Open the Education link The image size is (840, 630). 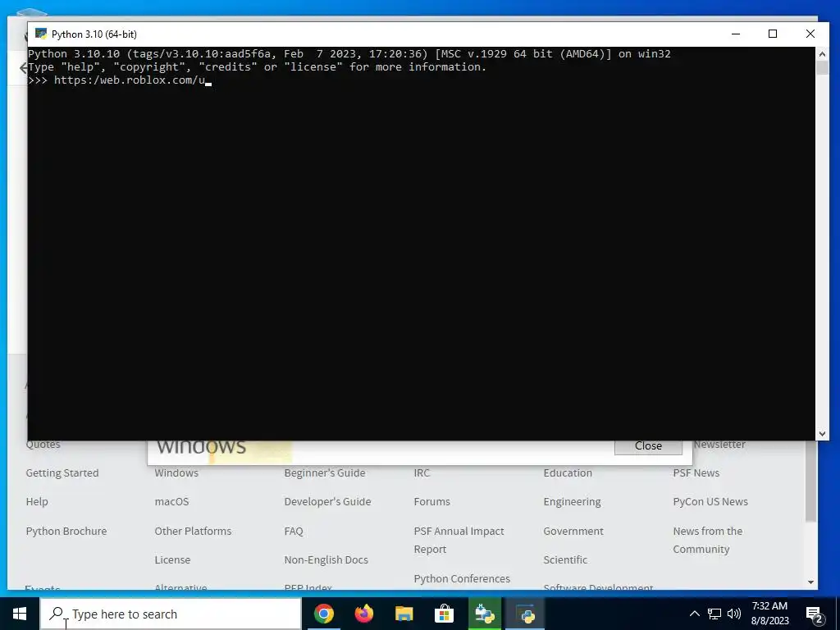coord(568,473)
